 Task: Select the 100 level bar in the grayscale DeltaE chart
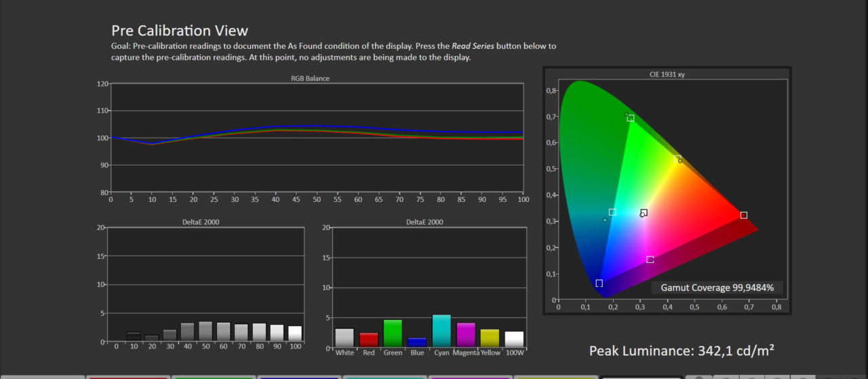(x=295, y=334)
